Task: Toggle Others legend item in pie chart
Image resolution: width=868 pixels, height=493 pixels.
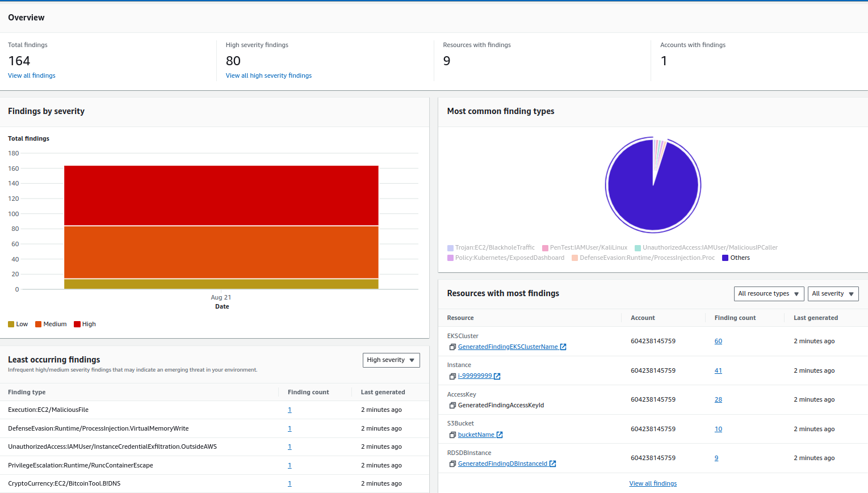Action: point(736,258)
